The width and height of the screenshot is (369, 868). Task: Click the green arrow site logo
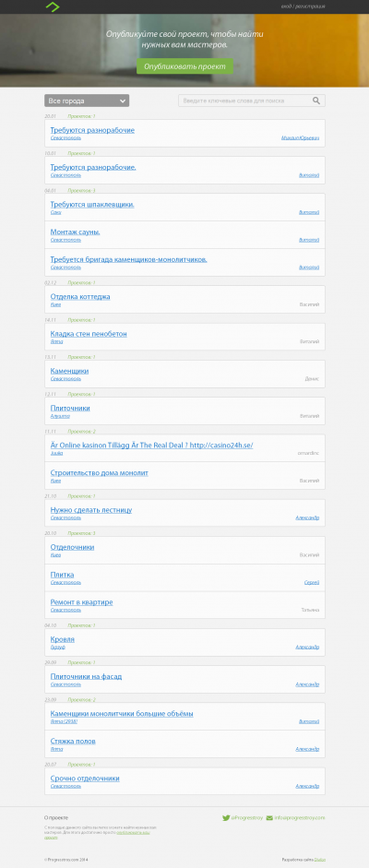point(52,6)
